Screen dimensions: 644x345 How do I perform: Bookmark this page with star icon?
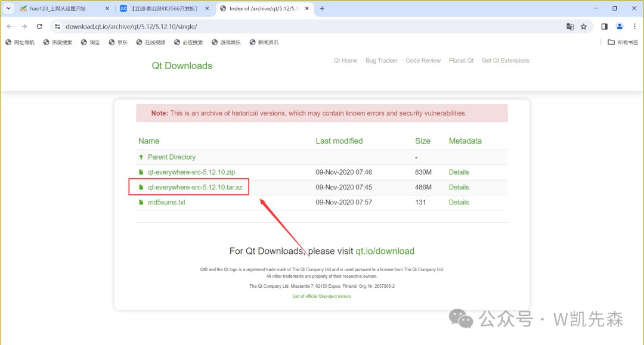[584, 26]
